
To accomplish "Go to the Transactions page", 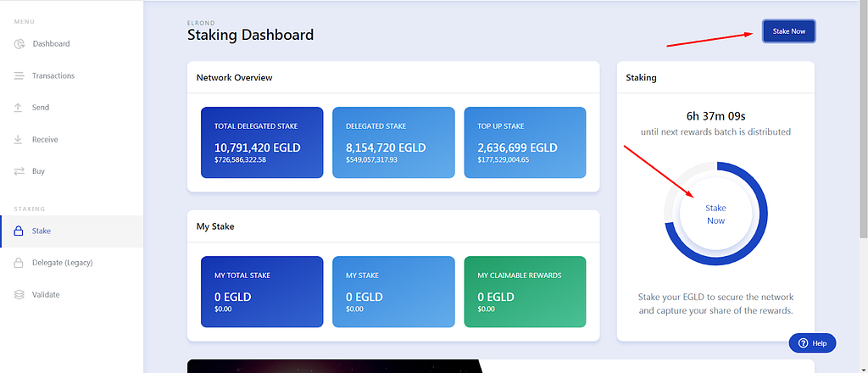I will [x=71, y=75].
